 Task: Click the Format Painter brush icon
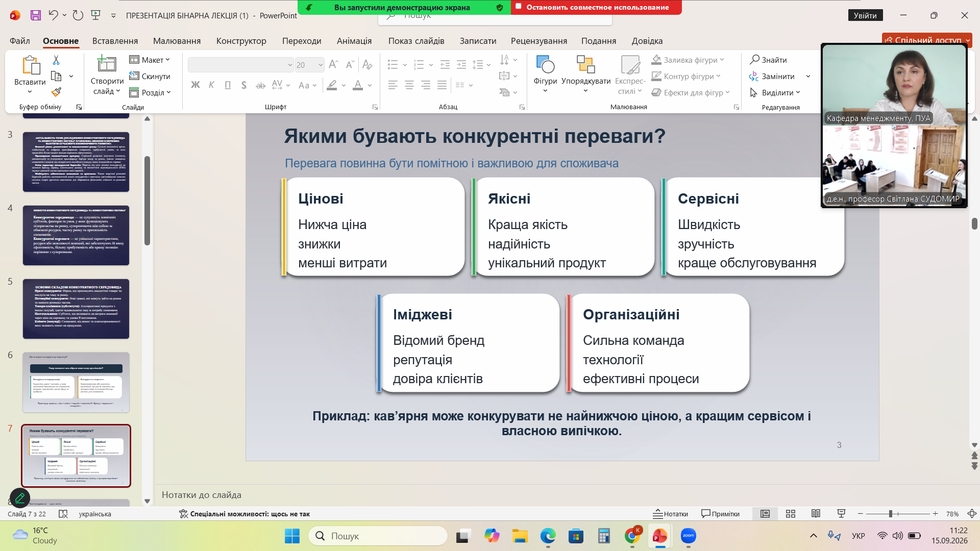(x=56, y=92)
